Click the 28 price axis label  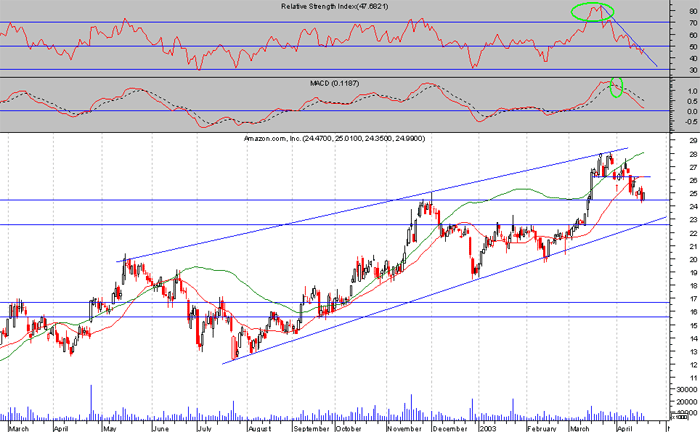(693, 155)
